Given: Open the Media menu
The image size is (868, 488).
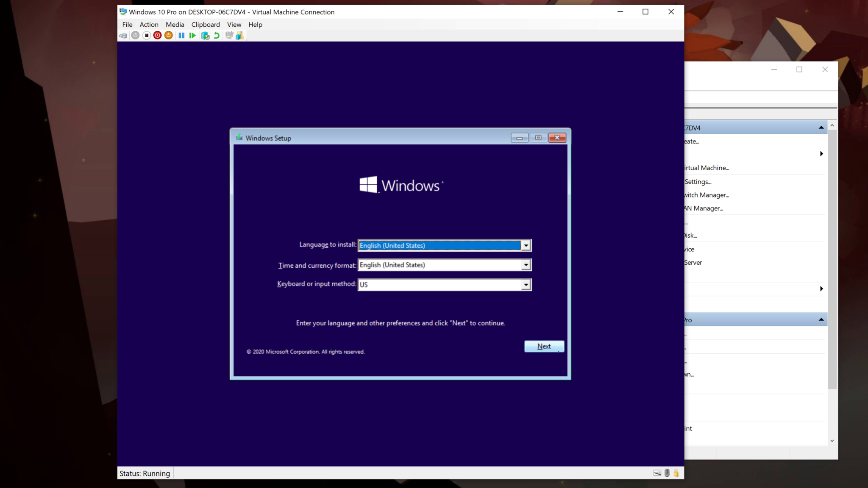Looking at the screenshot, I should pos(175,25).
